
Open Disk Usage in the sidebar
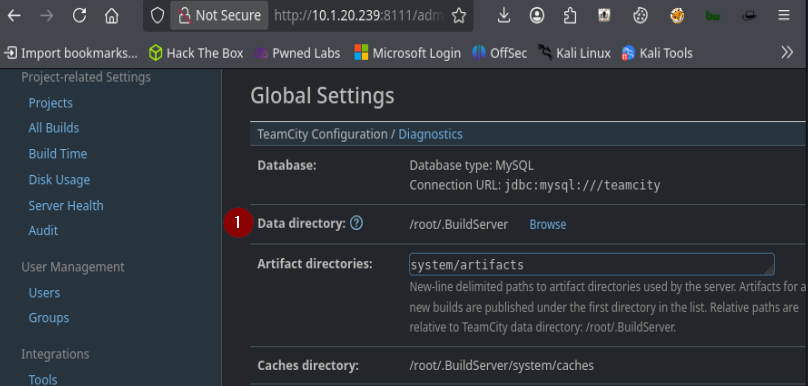click(x=59, y=180)
